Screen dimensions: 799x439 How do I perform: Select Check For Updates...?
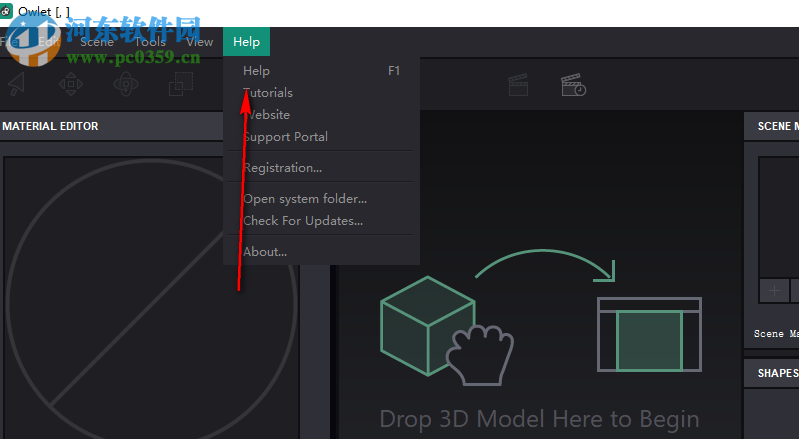coord(321,221)
